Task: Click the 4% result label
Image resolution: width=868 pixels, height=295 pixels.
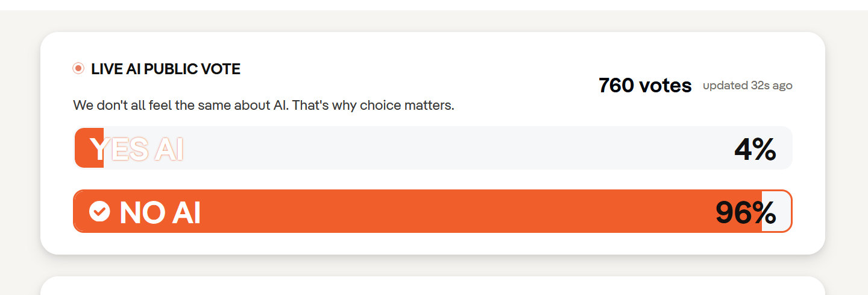Action: tap(755, 149)
